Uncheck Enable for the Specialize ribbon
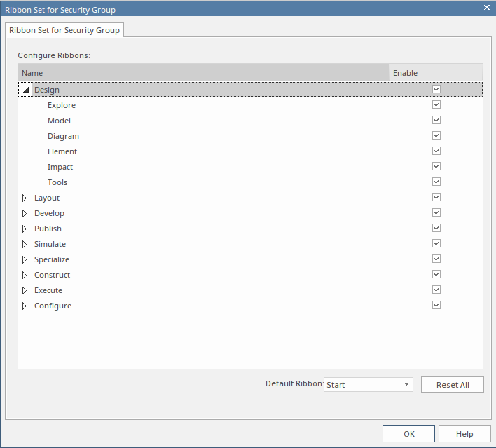 (x=436, y=259)
